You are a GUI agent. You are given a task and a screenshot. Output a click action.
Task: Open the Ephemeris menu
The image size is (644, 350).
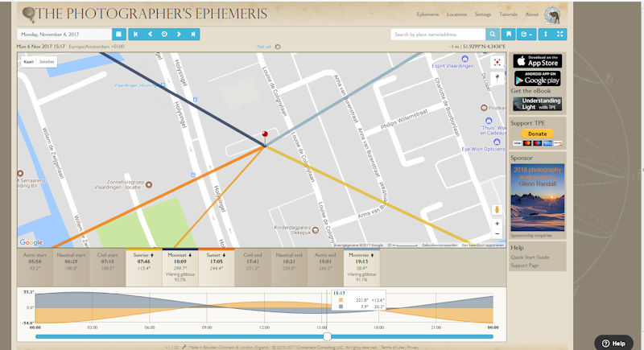(x=427, y=14)
